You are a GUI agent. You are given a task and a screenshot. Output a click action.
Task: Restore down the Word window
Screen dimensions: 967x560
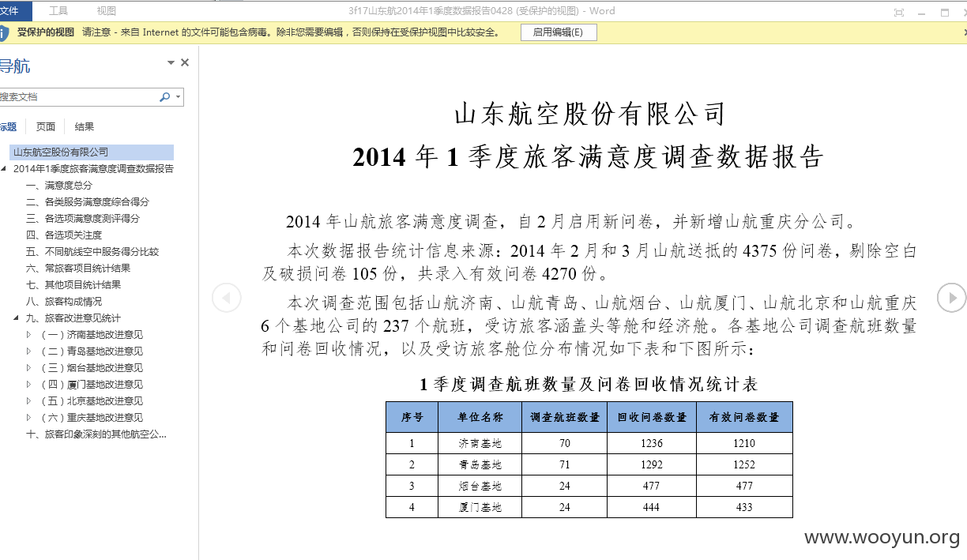(x=945, y=12)
